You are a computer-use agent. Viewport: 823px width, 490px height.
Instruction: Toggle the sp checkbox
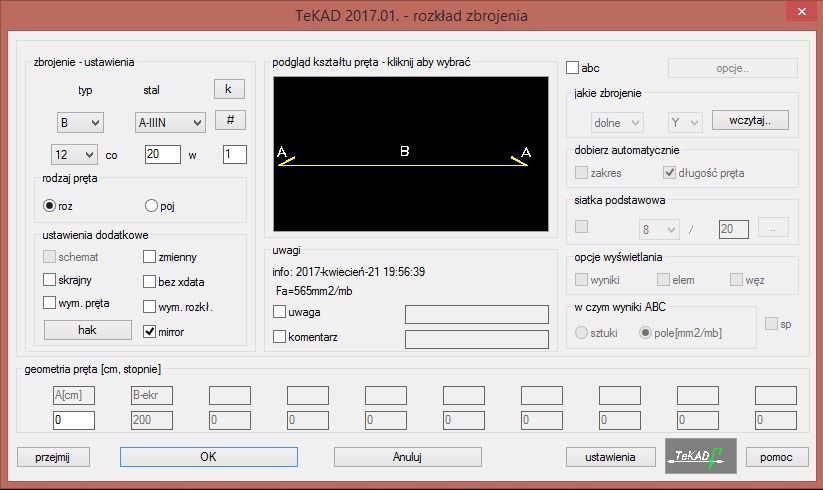772,324
